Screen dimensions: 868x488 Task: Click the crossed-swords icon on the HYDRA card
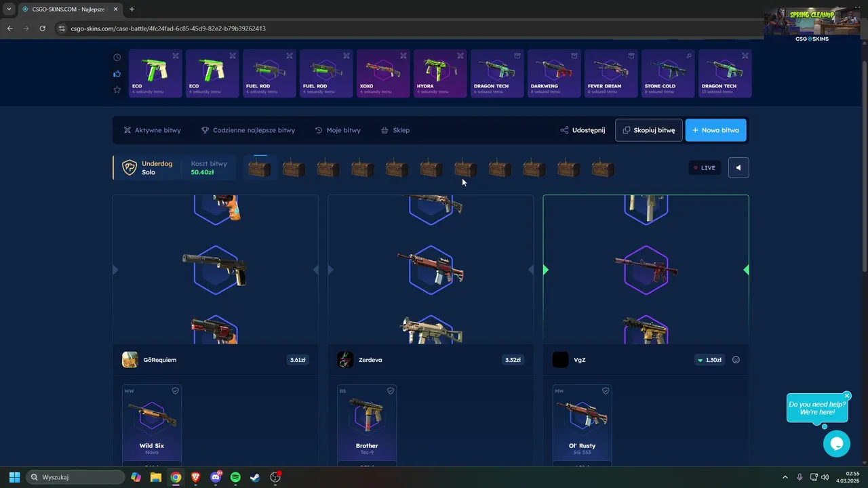[460, 56]
